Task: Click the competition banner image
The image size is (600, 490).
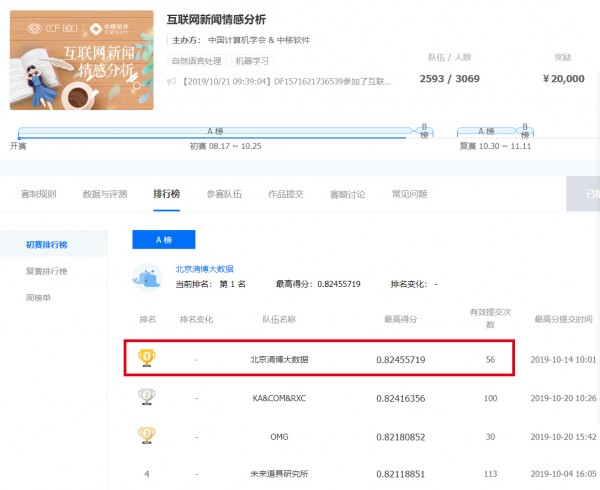Action: tap(82, 60)
